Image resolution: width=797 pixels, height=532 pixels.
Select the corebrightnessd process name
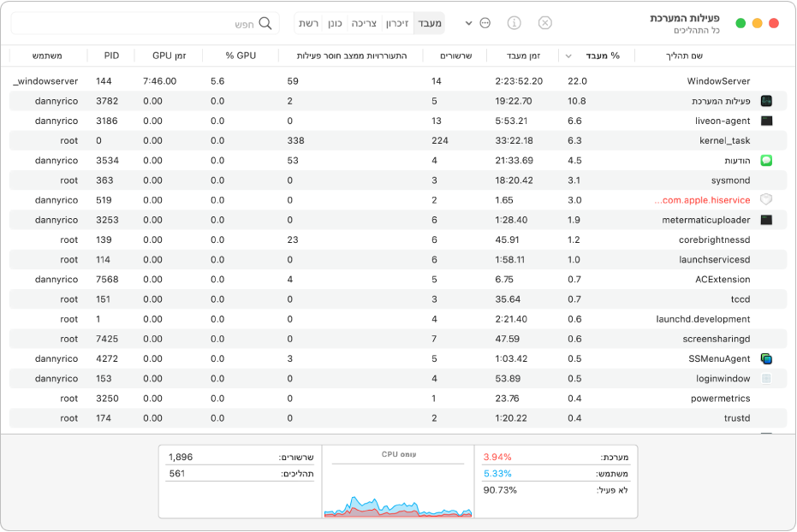coord(714,239)
